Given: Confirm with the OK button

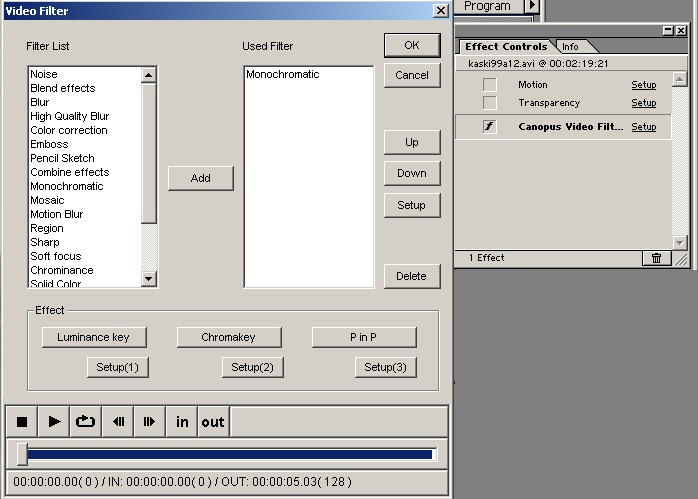Looking at the screenshot, I should 412,45.
